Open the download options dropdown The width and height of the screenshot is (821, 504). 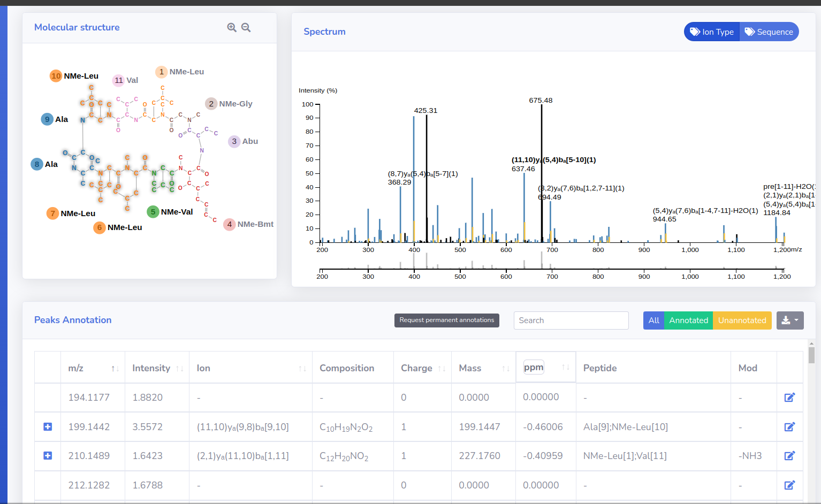pos(790,320)
